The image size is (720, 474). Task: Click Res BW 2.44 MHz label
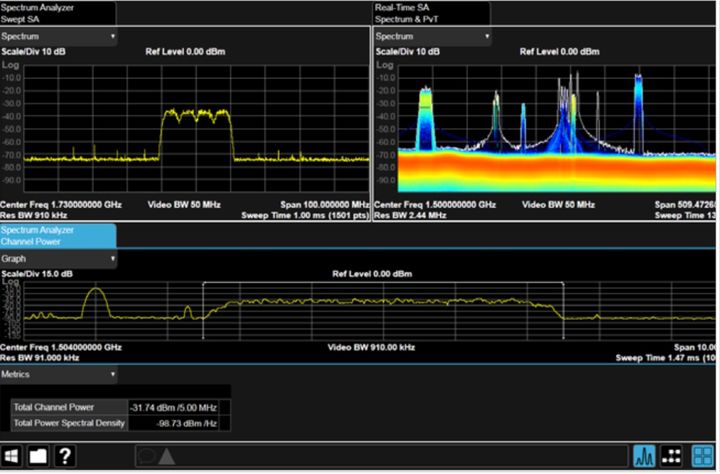[411, 215]
